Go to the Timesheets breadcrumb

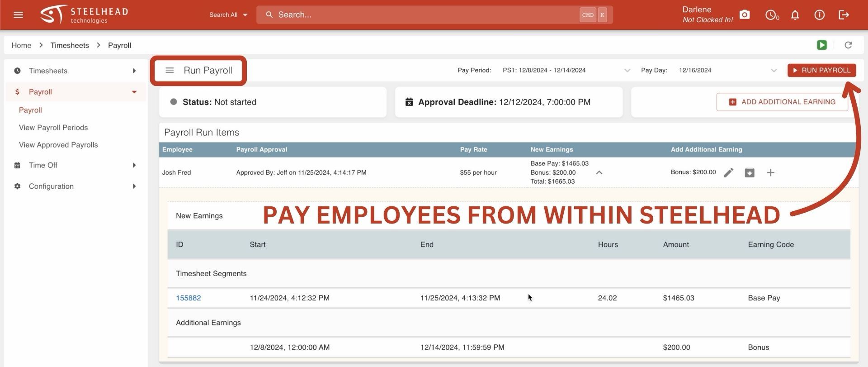tap(70, 45)
